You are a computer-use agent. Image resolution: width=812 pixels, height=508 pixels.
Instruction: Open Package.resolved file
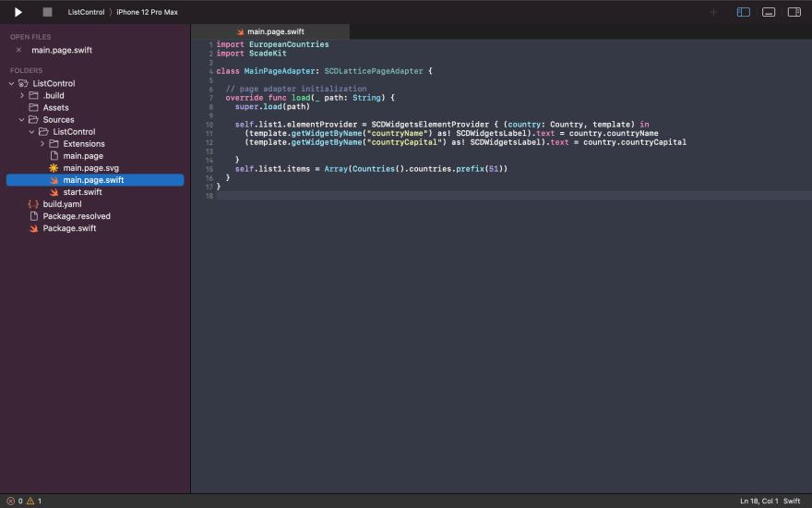77,216
